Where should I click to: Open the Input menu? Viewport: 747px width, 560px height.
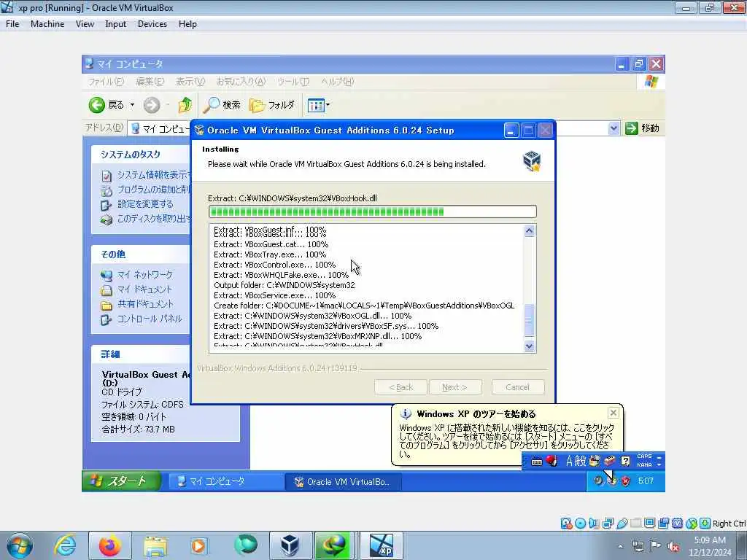click(x=115, y=24)
